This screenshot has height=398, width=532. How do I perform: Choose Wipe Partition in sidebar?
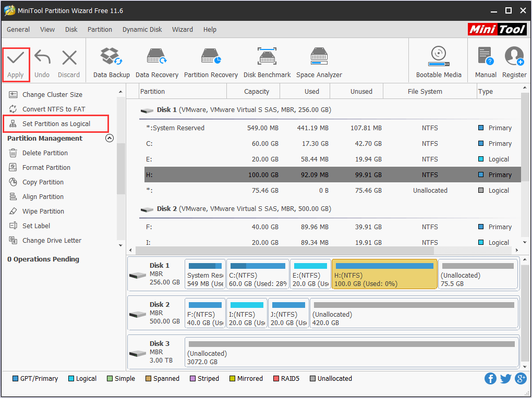coord(43,211)
